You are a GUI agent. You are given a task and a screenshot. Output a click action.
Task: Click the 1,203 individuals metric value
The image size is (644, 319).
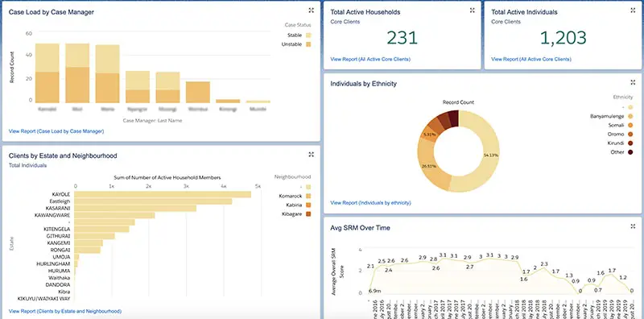563,38
